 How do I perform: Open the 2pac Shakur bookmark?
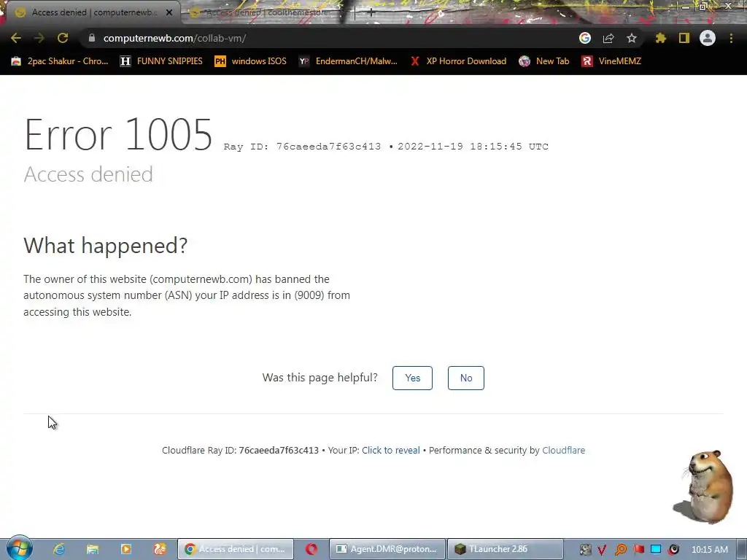(60, 61)
